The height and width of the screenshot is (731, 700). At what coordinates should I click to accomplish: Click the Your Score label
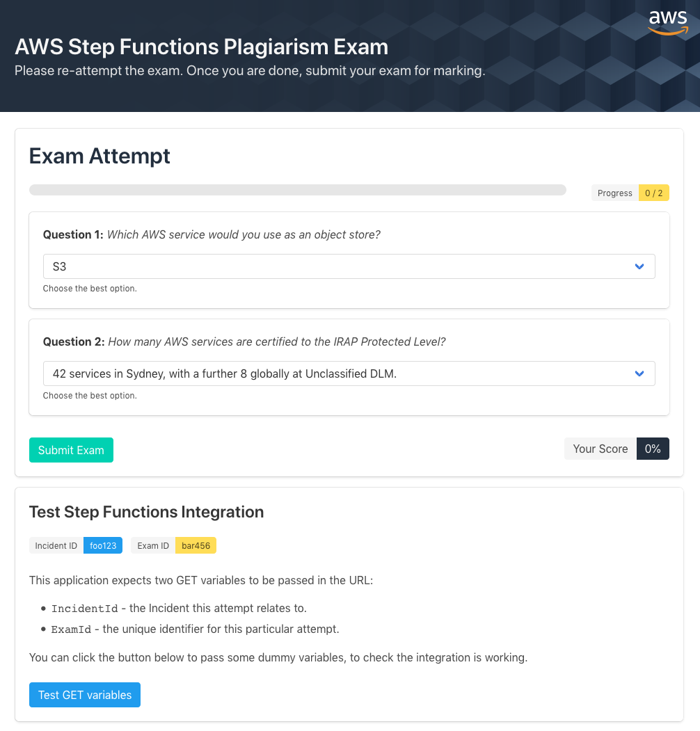point(600,449)
